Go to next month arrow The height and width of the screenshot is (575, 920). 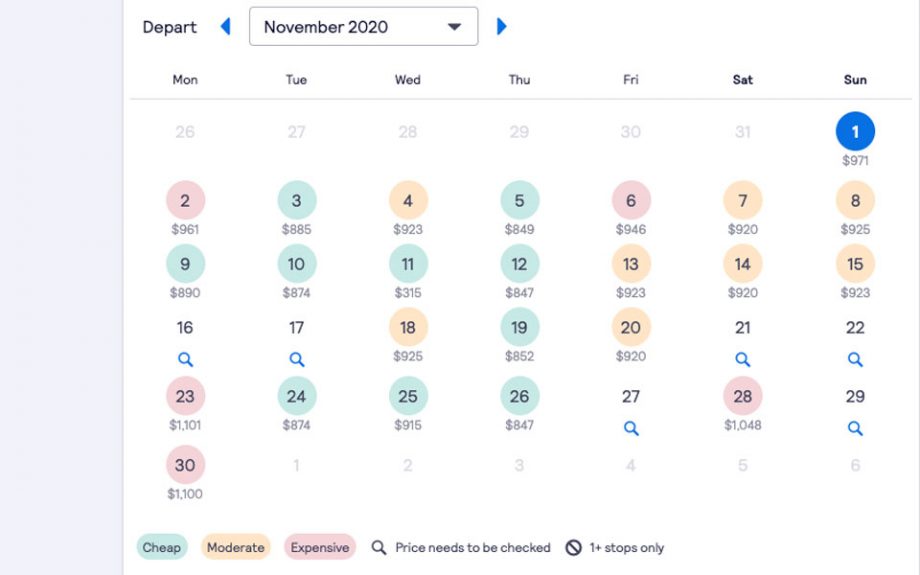501,26
